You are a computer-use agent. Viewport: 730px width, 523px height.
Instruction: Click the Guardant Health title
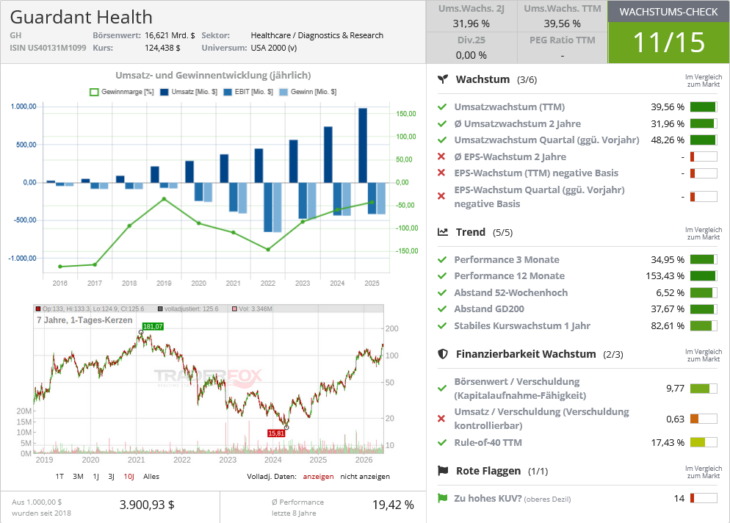[81, 17]
